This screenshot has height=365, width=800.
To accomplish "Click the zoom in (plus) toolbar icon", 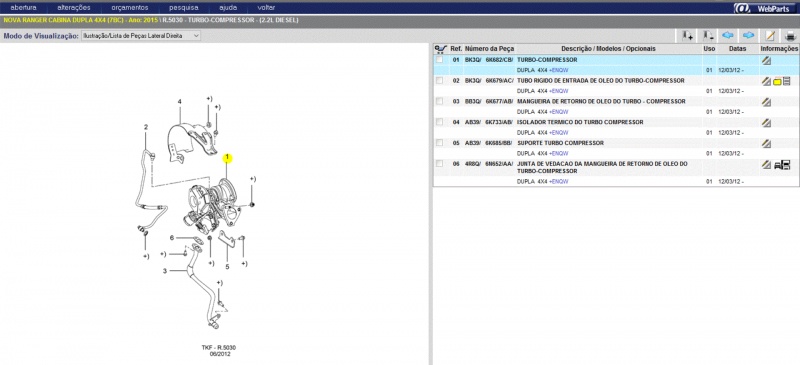I will tap(687, 35).
